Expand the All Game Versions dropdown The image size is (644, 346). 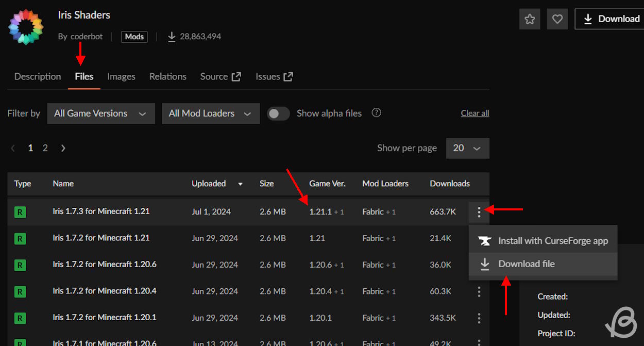pyautogui.click(x=100, y=113)
